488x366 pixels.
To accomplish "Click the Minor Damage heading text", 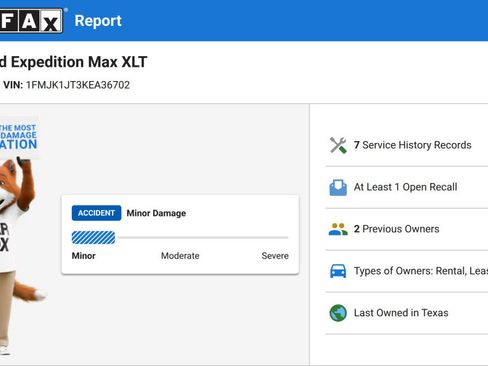I will (x=156, y=213).
